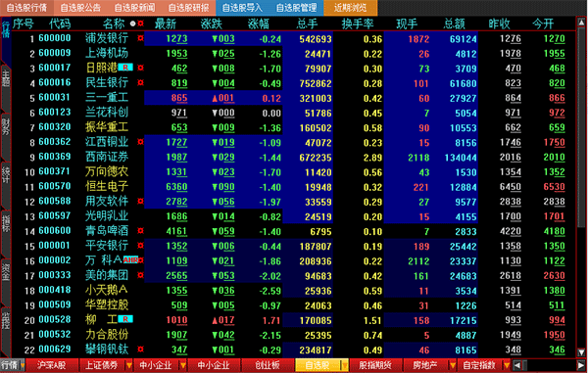
Task: Open the 自选股研报 tab
Action: [188, 8]
